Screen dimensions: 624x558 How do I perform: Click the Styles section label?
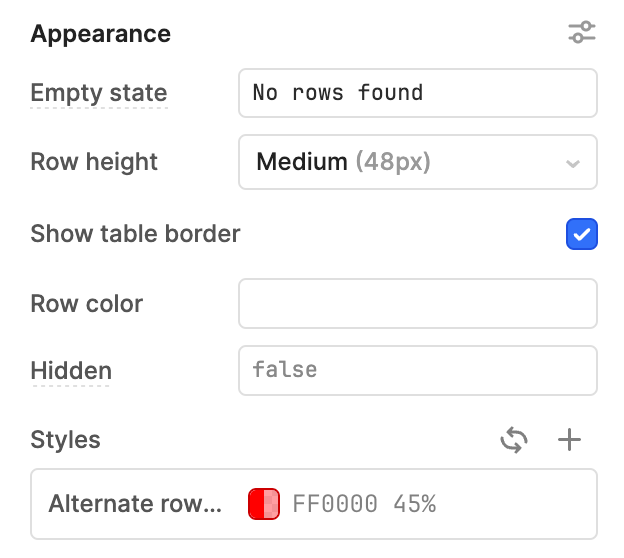[66, 440]
